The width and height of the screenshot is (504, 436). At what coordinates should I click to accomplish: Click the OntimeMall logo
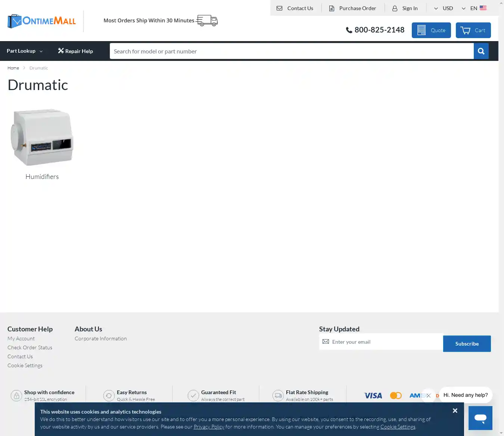[x=41, y=21]
